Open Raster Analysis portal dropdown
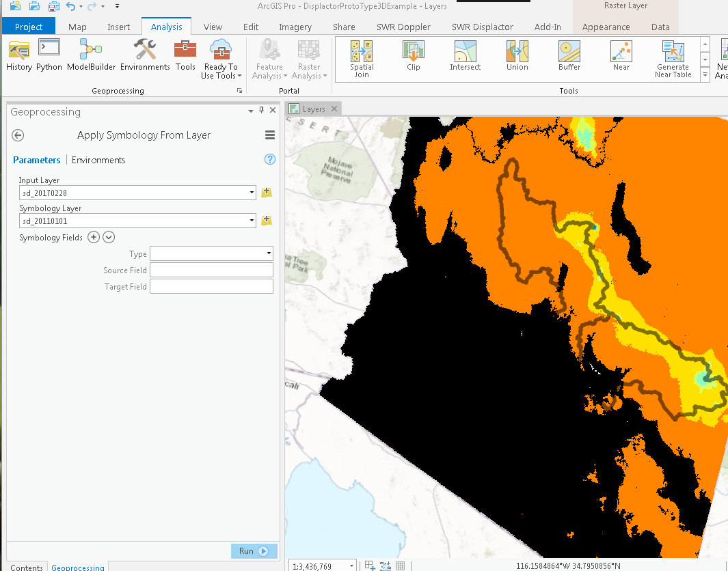The image size is (728, 571). click(309, 59)
